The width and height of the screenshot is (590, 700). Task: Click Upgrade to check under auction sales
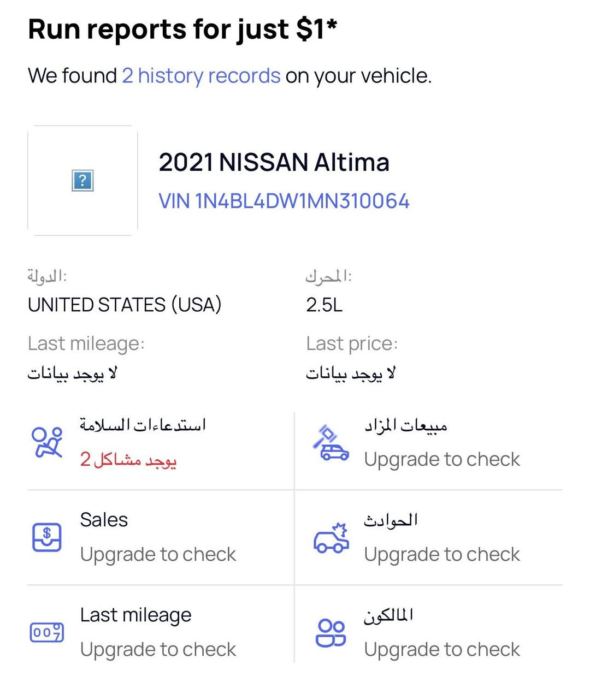(x=442, y=460)
